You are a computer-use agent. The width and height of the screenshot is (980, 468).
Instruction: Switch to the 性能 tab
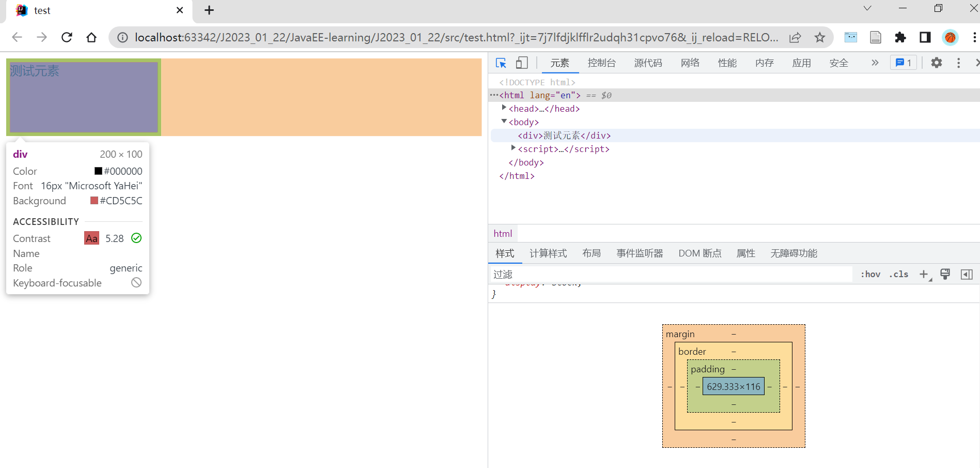point(727,63)
